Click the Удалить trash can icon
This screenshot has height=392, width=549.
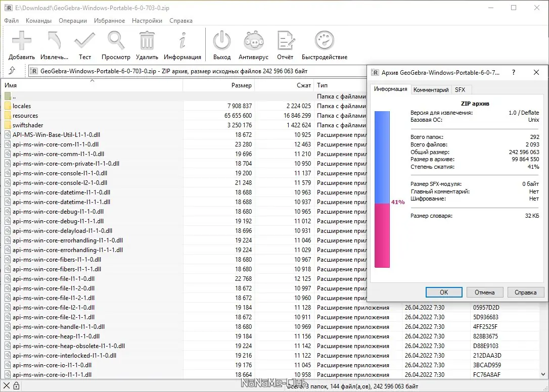147,41
